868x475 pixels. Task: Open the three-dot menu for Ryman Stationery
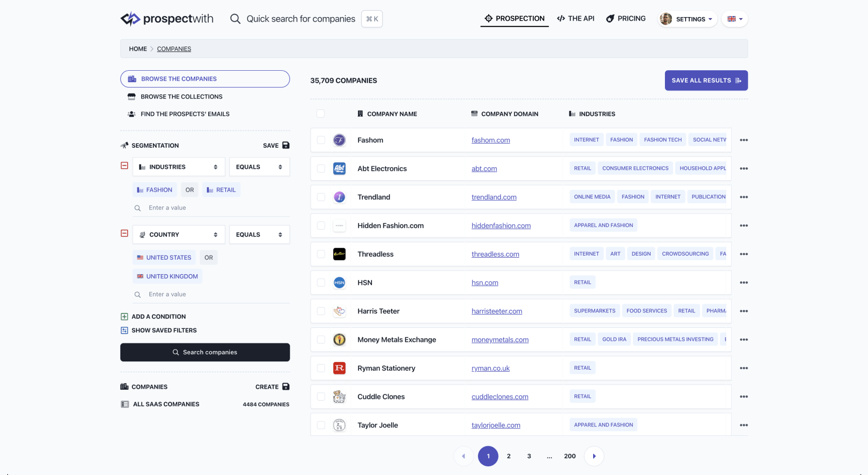[744, 368]
